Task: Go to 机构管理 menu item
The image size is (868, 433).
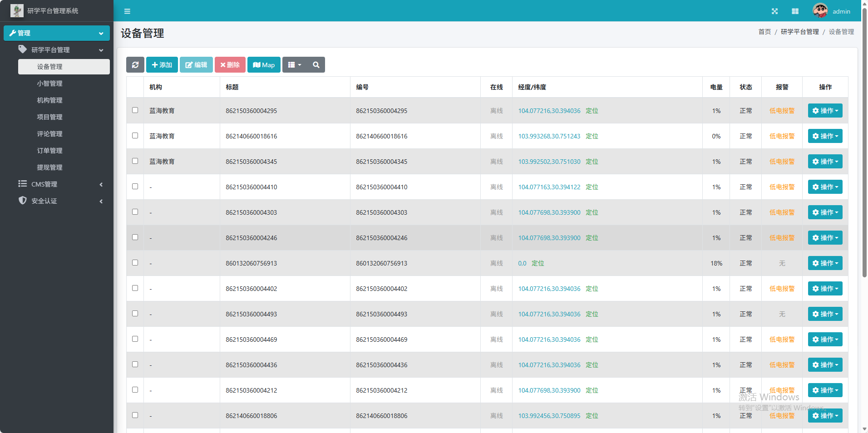Action: tap(50, 100)
